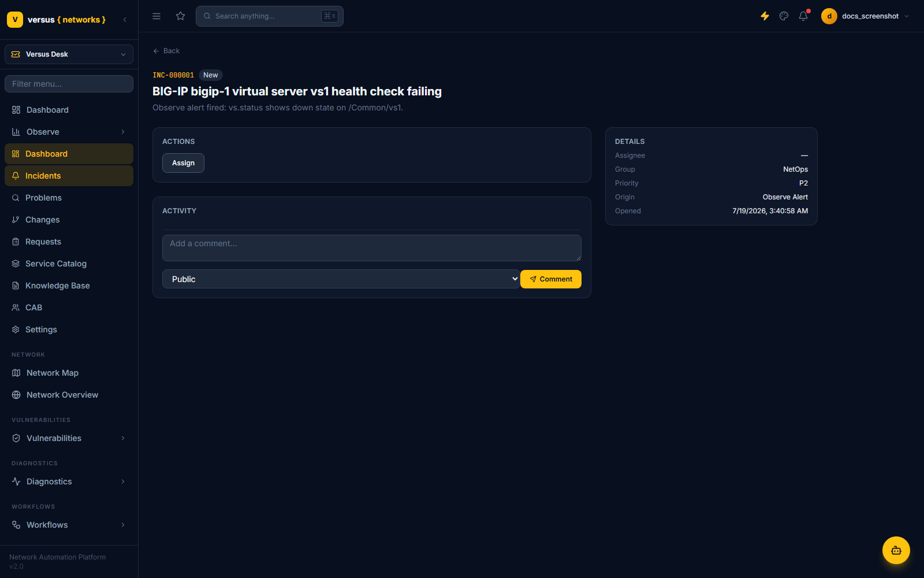Open Settings in the sidebar
The height and width of the screenshot is (578, 924).
69,329
